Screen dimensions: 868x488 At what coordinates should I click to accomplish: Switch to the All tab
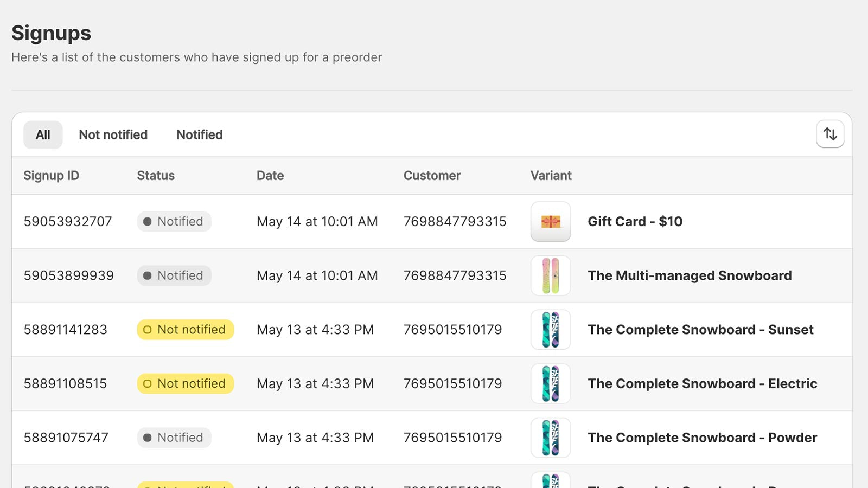(x=43, y=135)
